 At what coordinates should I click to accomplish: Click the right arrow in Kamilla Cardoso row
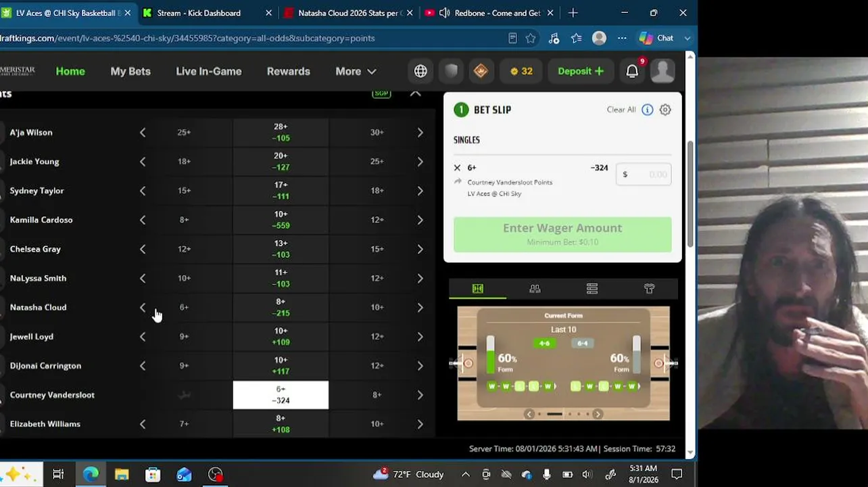420,220
